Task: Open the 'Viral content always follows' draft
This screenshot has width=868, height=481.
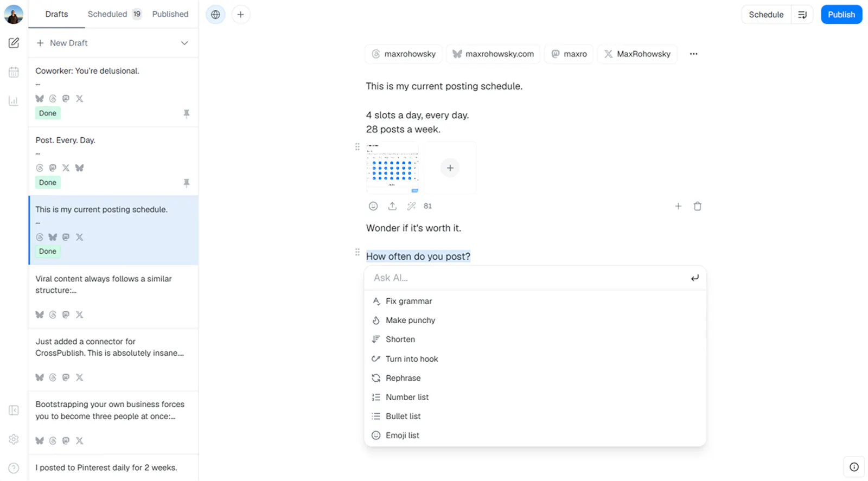Action: 113,297
